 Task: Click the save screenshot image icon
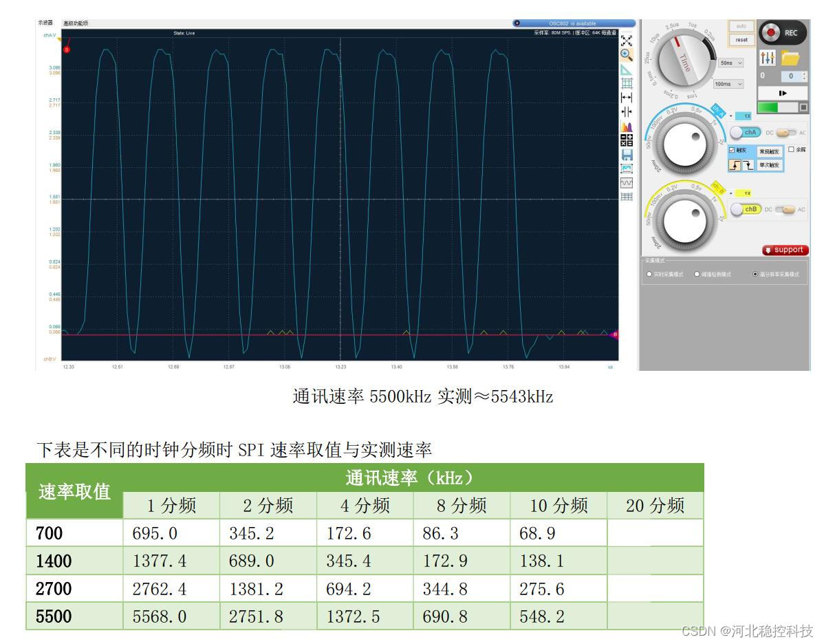click(x=627, y=169)
